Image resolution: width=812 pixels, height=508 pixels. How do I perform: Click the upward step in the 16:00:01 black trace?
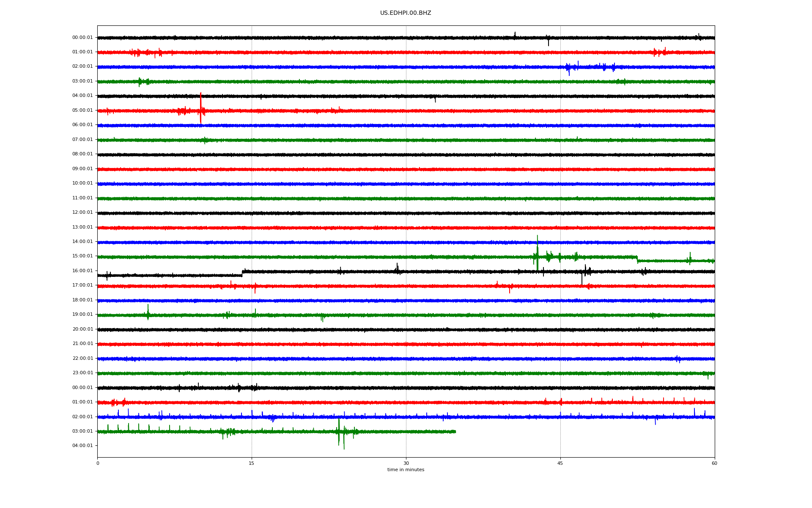coord(242,273)
